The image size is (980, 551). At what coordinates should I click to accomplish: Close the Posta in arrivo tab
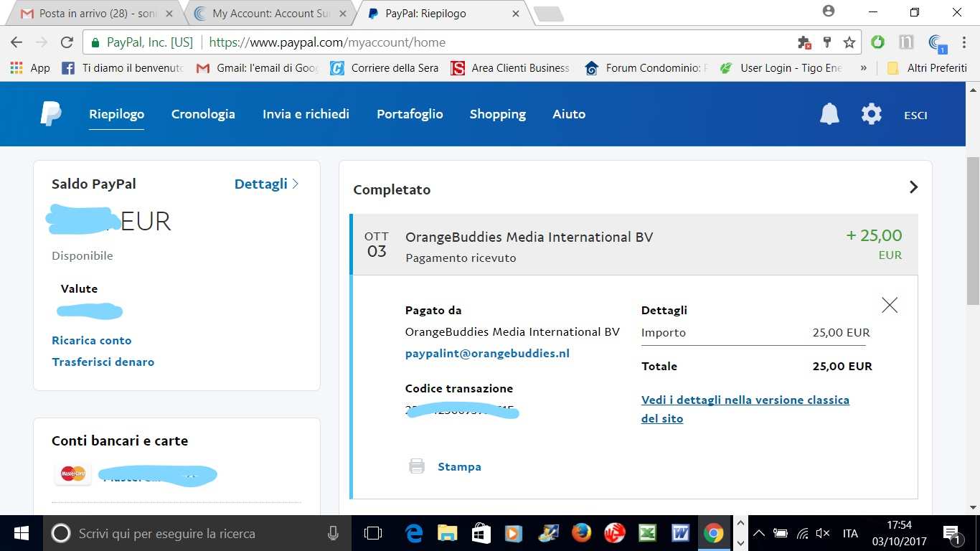(x=169, y=14)
